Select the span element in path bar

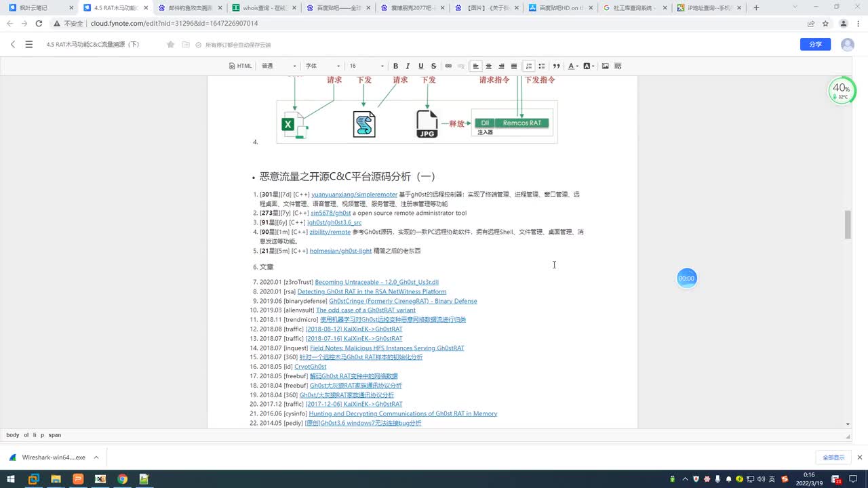coord(55,435)
